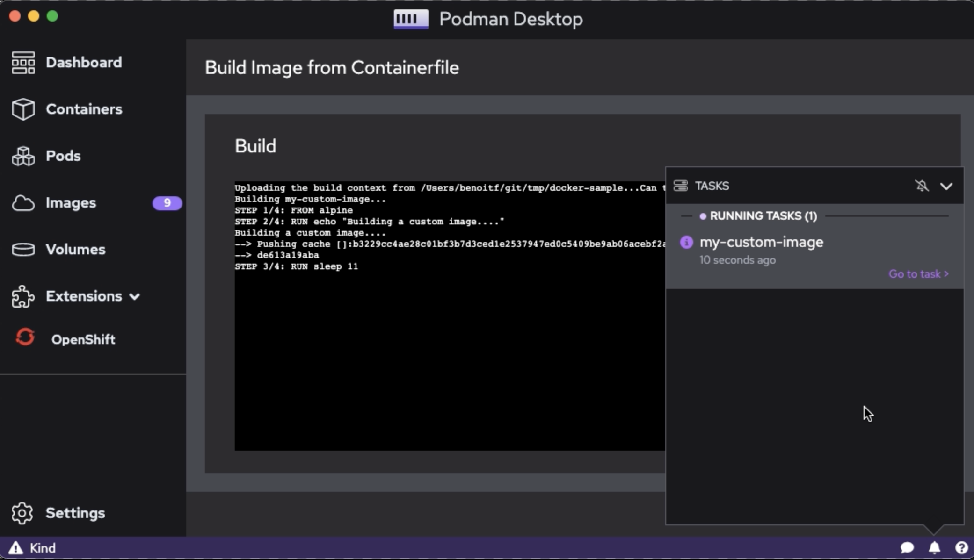Viewport: 974px width, 560px height.
Task: Click the feedback chat bubble icon
Action: [907, 547]
